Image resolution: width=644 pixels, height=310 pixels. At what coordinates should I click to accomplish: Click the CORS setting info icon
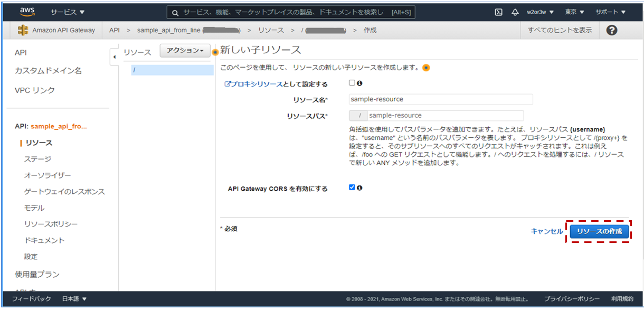(x=359, y=187)
